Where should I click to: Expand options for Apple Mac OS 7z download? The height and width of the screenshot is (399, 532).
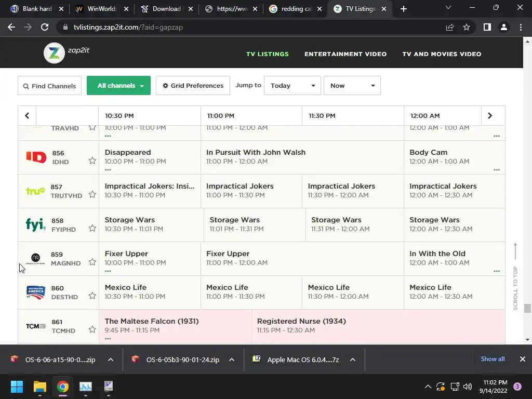click(x=353, y=360)
